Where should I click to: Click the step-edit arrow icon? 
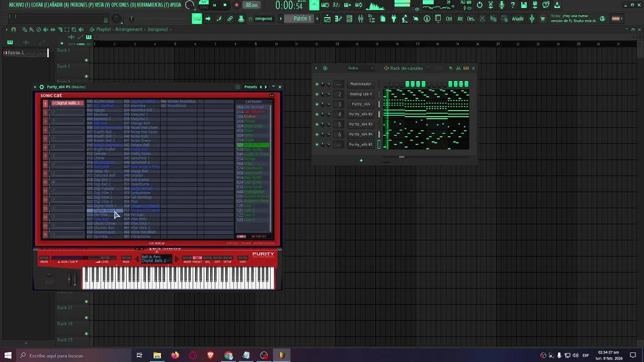tap(208, 19)
